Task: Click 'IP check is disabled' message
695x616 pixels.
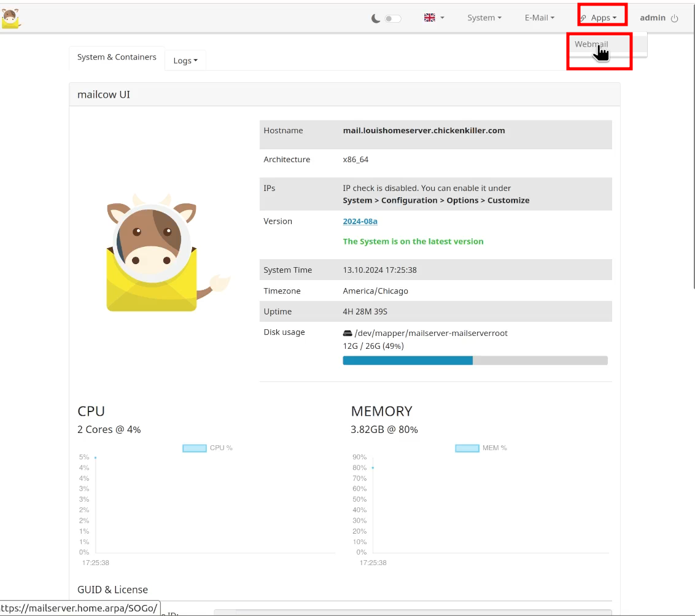Action: [x=427, y=188]
